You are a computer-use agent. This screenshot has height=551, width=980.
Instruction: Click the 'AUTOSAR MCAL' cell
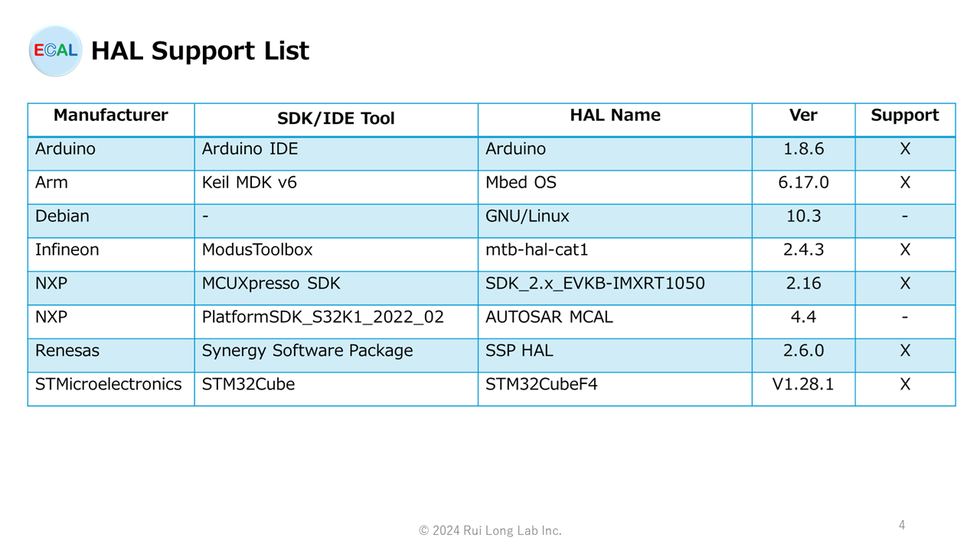(615, 322)
